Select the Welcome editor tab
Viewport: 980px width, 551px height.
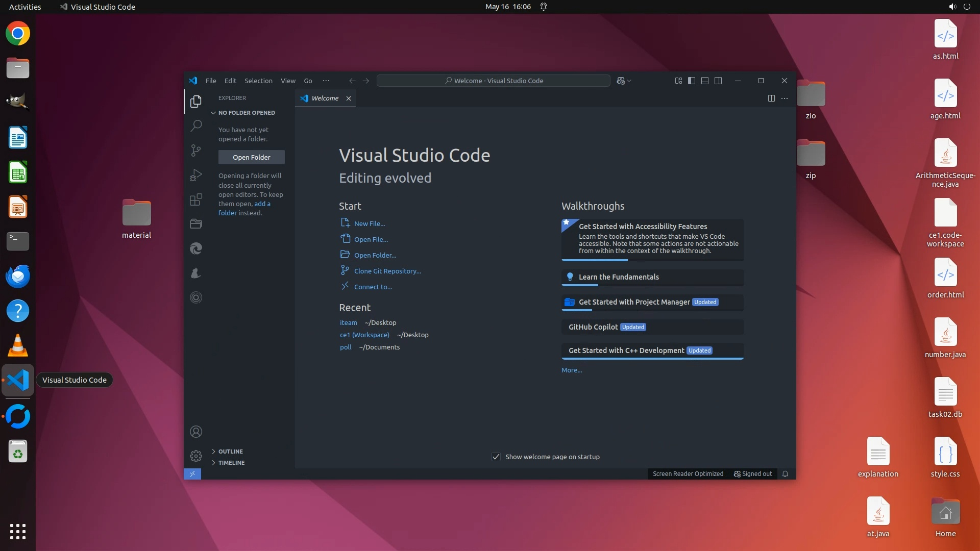coord(325,98)
